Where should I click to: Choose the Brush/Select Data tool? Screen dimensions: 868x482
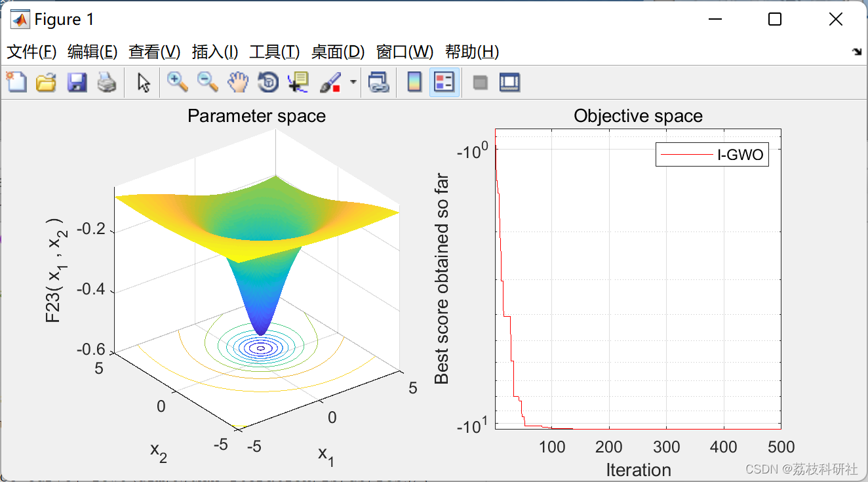pyautogui.click(x=330, y=83)
